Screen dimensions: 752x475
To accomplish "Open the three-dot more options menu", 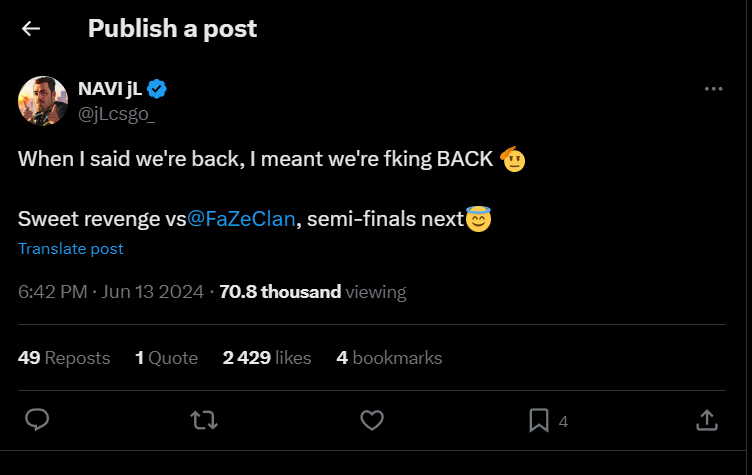I will pos(713,89).
